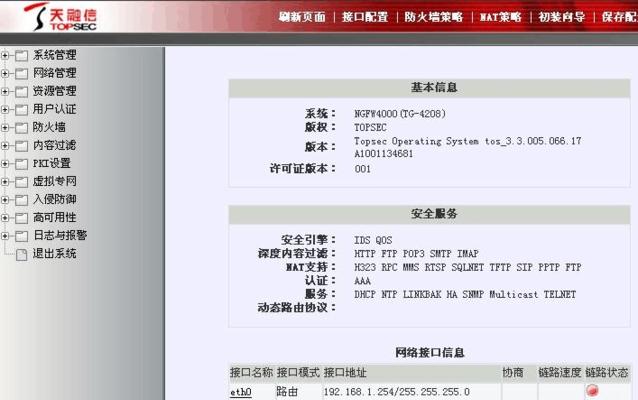Expand the 资源管理 tree node

[x=5, y=91]
